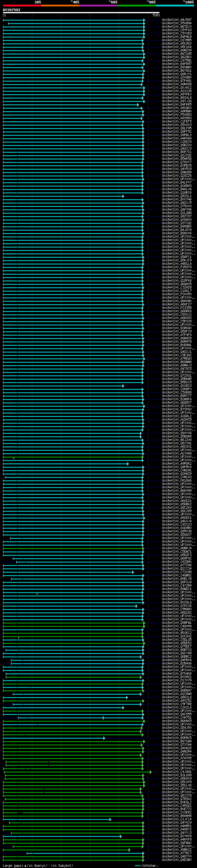Select hit label UniRef100_C4Y2B4
Screen dimensions: 197x868
point(176,585)
